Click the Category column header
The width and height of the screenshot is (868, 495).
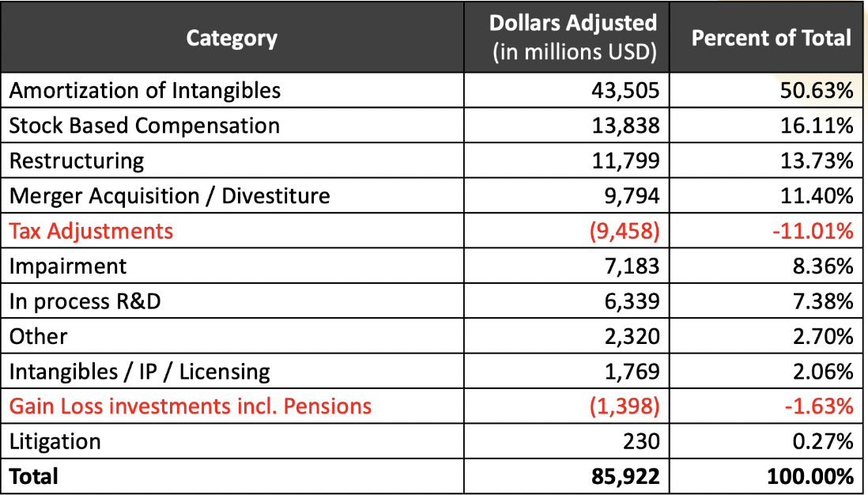[232, 38]
